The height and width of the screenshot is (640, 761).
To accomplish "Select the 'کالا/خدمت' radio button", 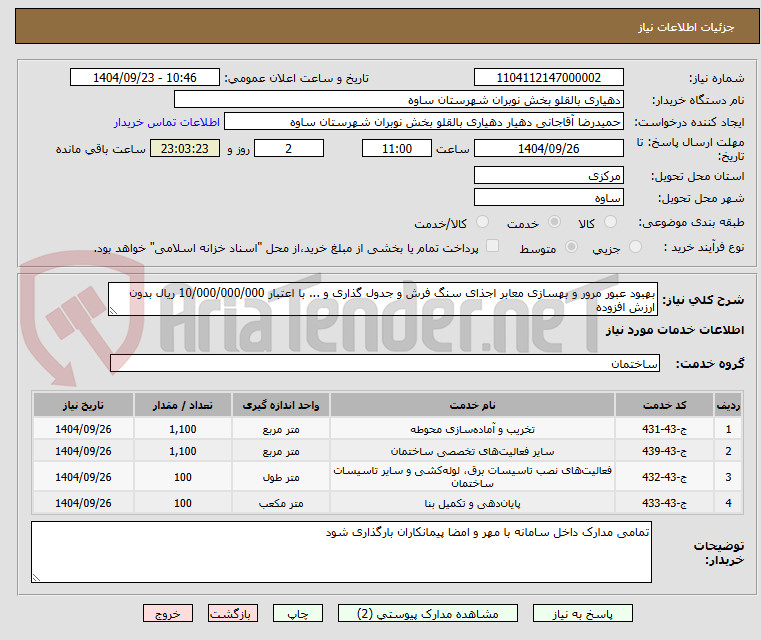I will [x=482, y=222].
